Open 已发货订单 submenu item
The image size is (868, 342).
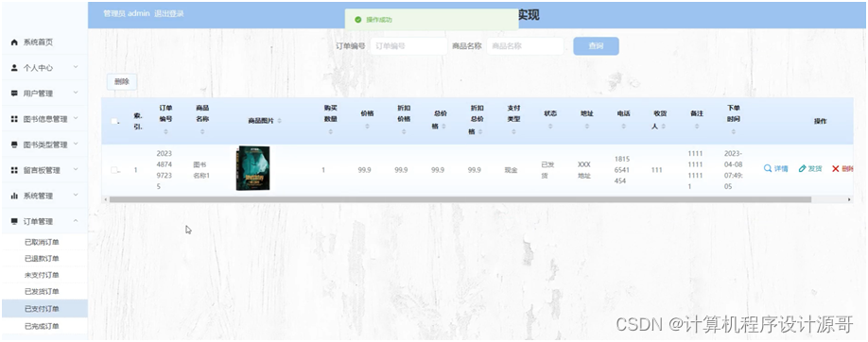click(x=44, y=292)
